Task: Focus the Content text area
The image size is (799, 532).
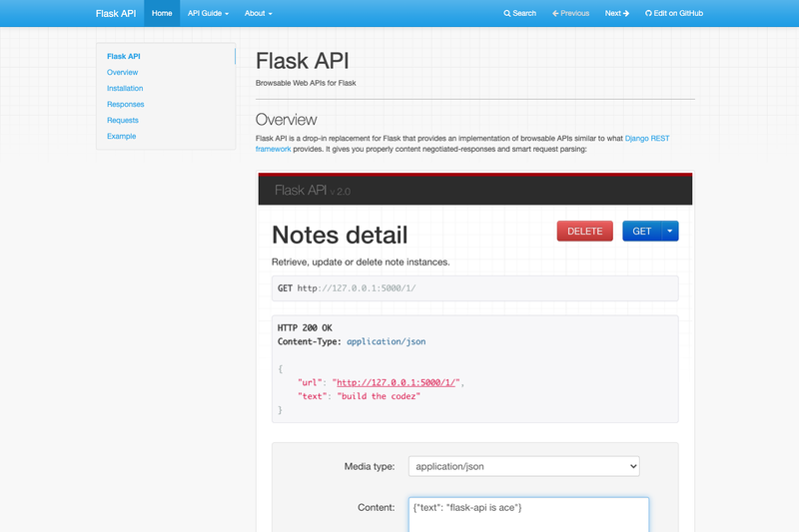Action: [528, 515]
